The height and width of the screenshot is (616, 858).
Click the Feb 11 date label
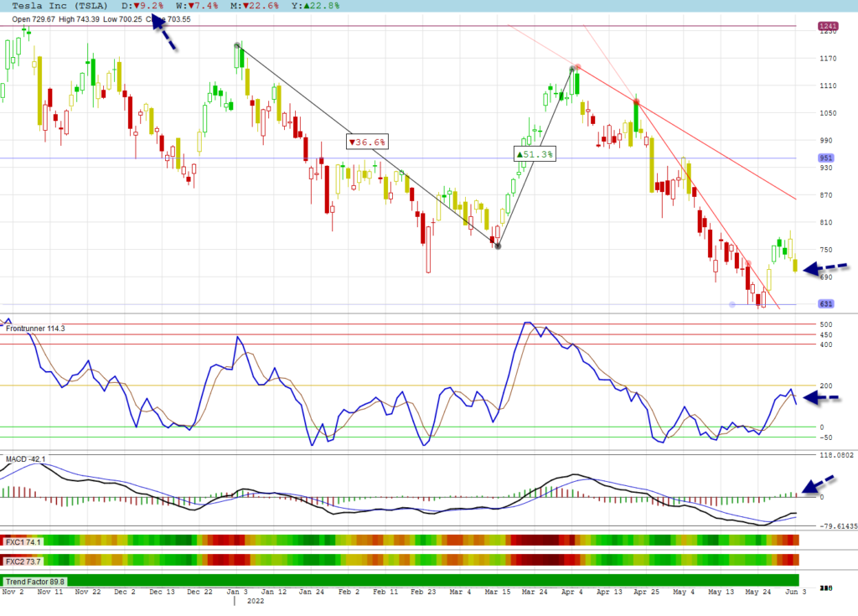click(x=385, y=592)
